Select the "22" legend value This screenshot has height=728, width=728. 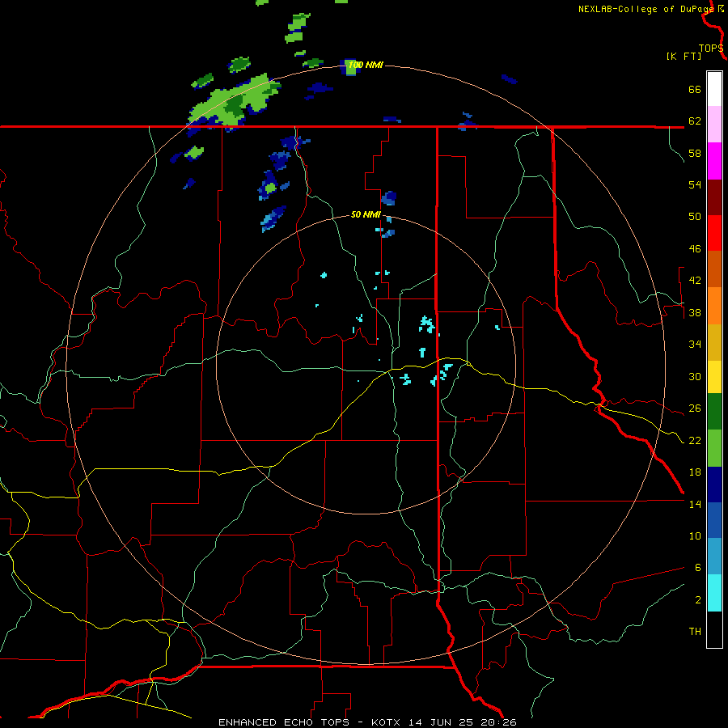tap(695, 440)
